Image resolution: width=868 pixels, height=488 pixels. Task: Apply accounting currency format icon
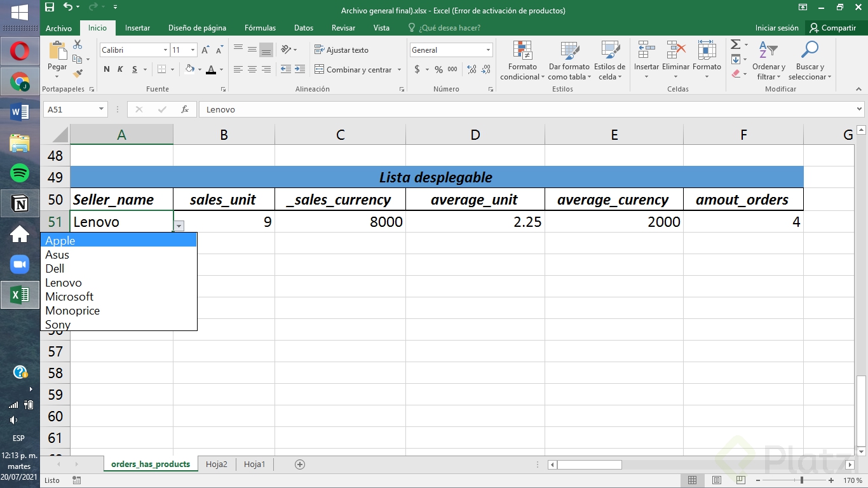click(417, 69)
